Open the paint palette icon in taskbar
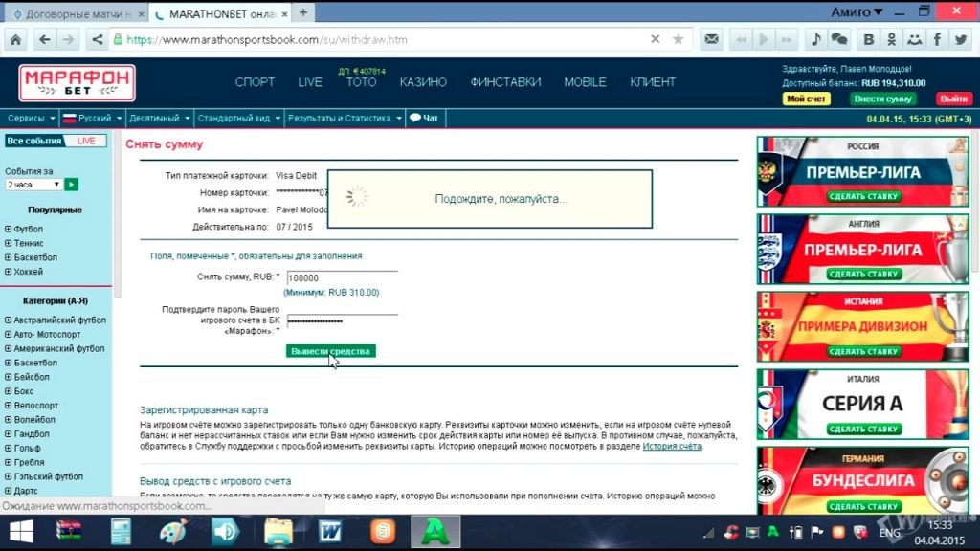Viewport: 980px width, 551px height. (173, 532)
